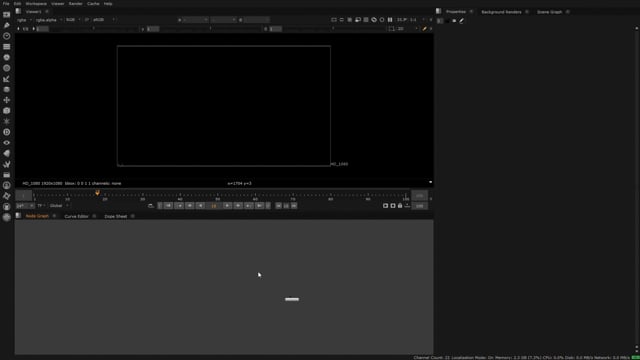Open the Node Graph pane content menu icon
640x360 pixels.
[18, 216]
